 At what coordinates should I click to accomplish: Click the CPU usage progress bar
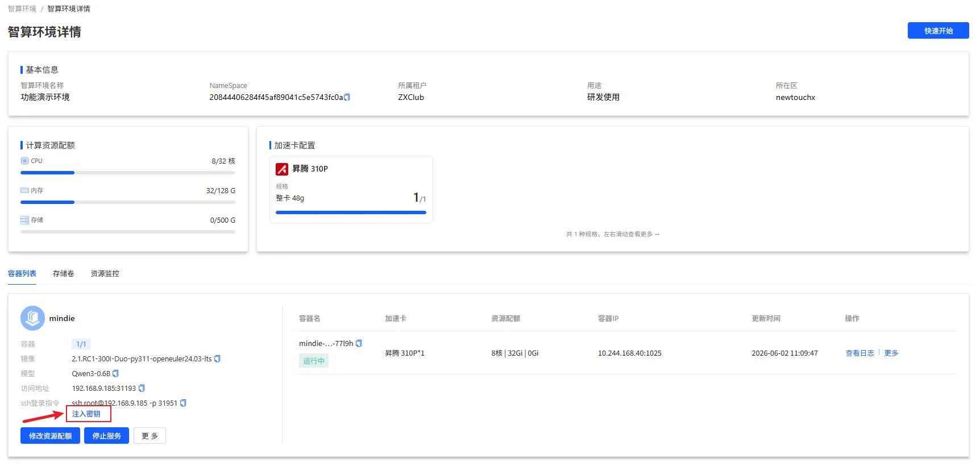(128, 173)
